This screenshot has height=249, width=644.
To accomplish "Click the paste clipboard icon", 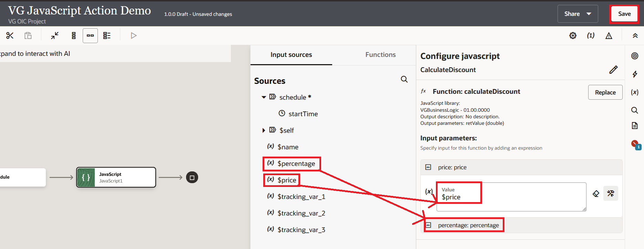I will point(28,36).
